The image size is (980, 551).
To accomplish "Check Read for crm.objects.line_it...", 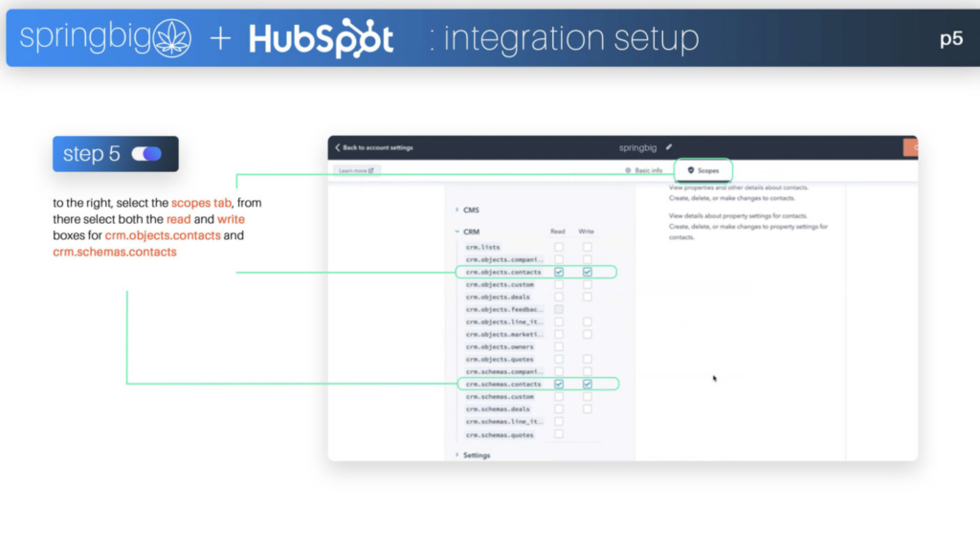I will pos(559,322).
